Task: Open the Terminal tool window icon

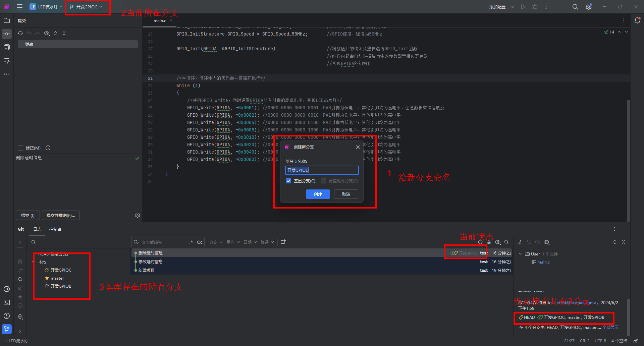Action: 7,302
